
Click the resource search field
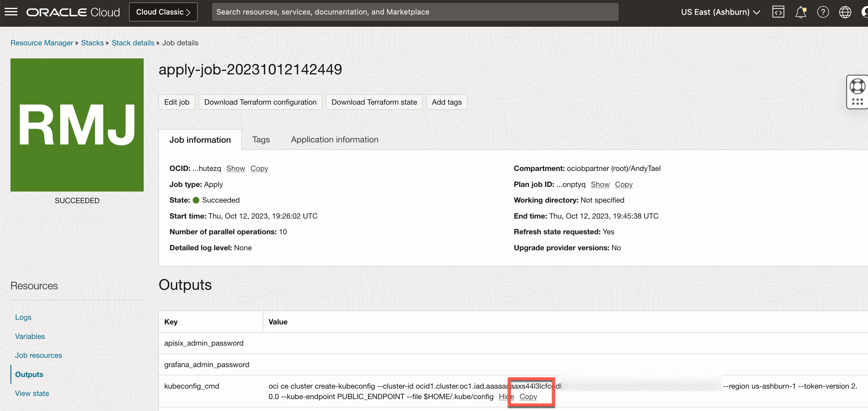point(415,12)
